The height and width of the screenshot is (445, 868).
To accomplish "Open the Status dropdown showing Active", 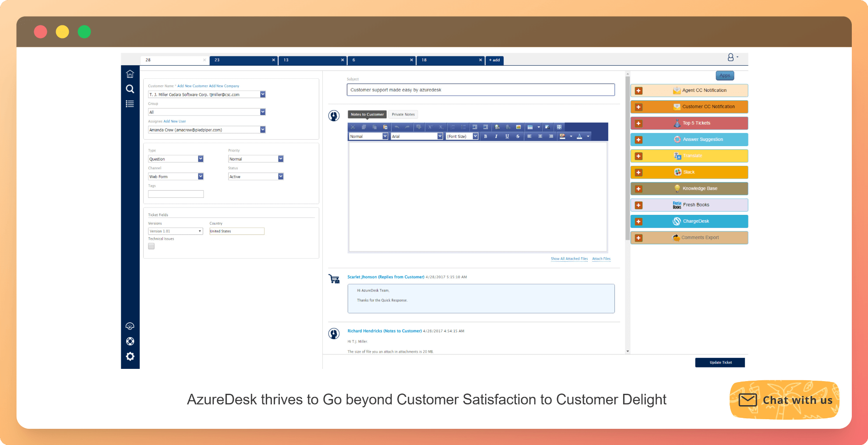I will tap(281, 176).
